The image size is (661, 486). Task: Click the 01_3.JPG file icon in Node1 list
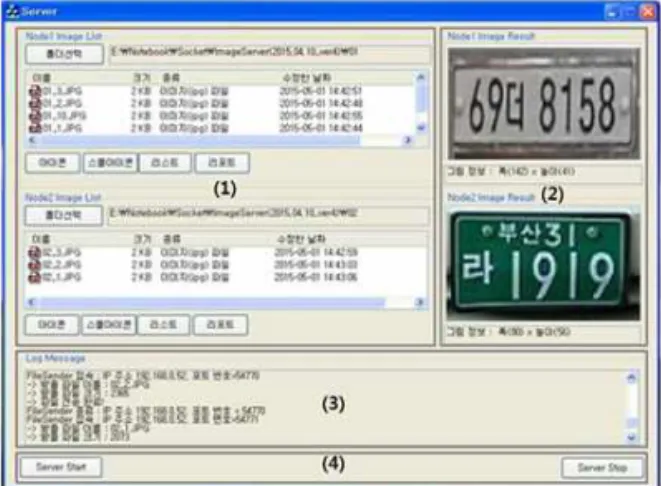click(x=35, y=91)
